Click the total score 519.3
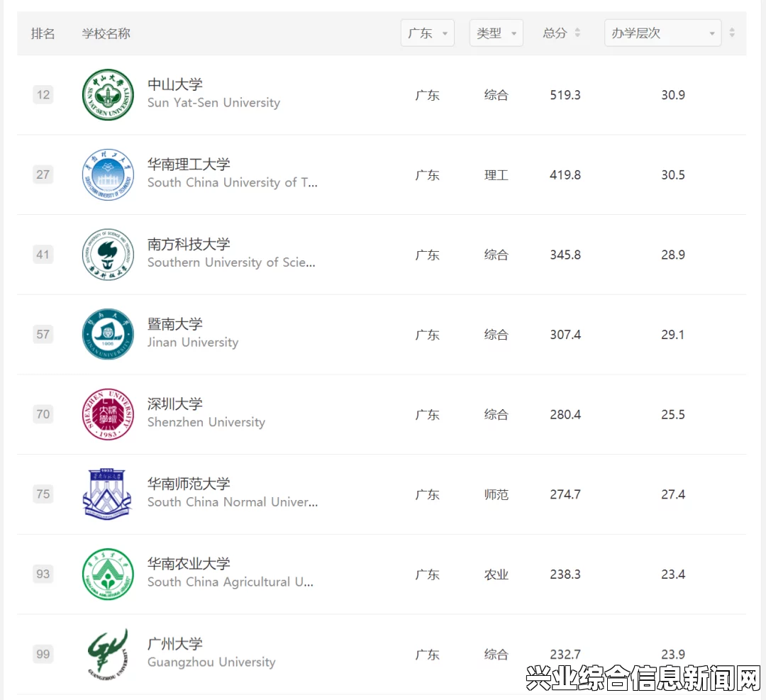This screenshot has height=700, width=766. tap(565, 95)
